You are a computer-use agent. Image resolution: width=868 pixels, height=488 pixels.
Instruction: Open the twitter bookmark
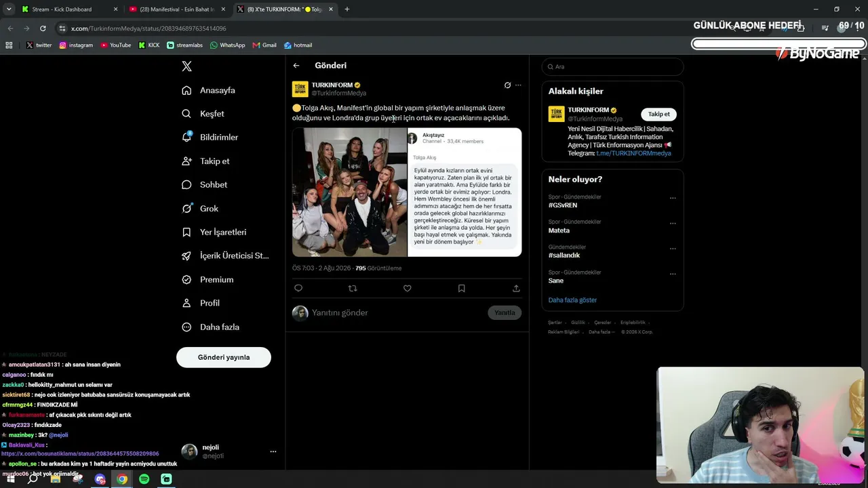[x=39, y=45]
